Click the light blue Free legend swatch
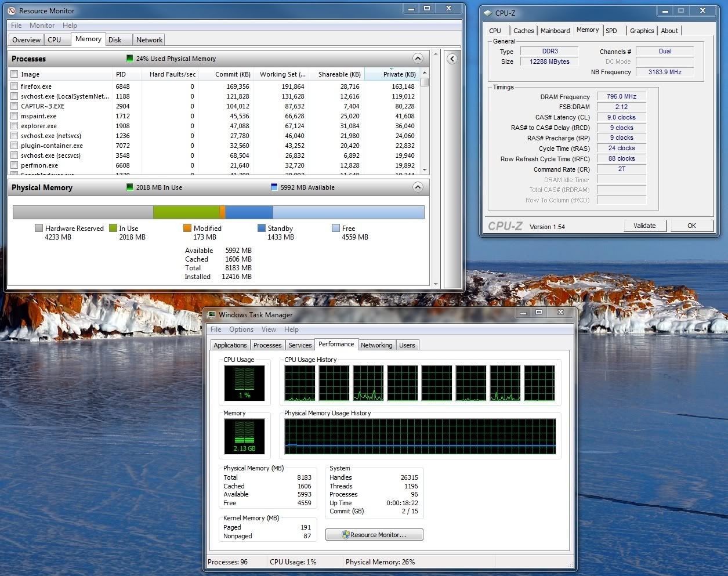The height and width of the screenshot is (576, 728). [x=336, y=229]
